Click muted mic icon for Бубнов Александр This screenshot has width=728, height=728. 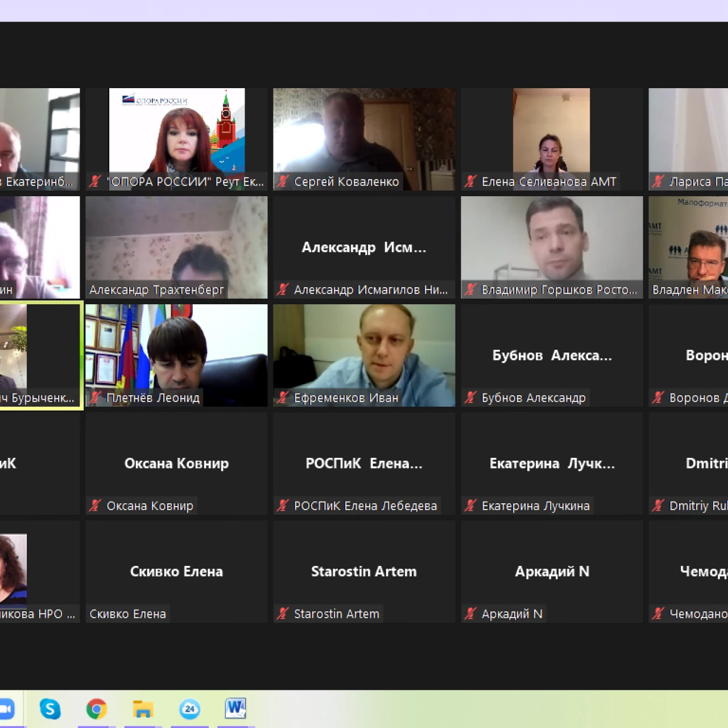tap(470, 398)
